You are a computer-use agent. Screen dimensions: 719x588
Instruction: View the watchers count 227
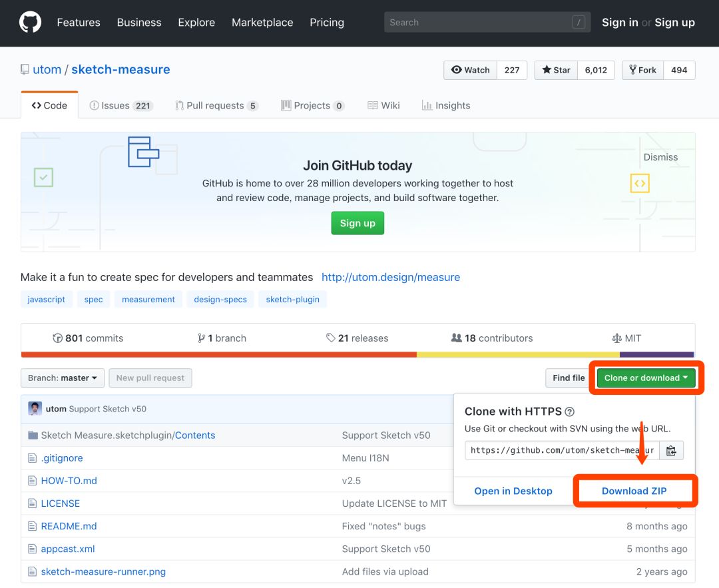coord(512,70)
